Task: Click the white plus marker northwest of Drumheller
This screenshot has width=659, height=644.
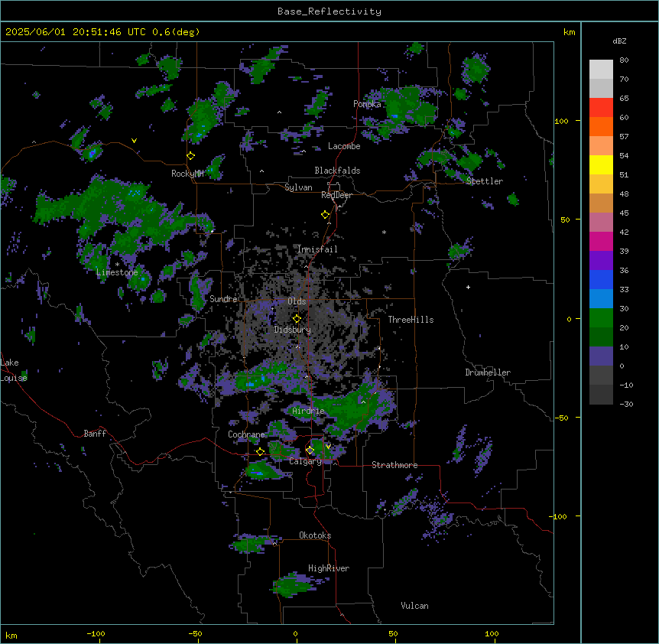Action: coord(468,287)
